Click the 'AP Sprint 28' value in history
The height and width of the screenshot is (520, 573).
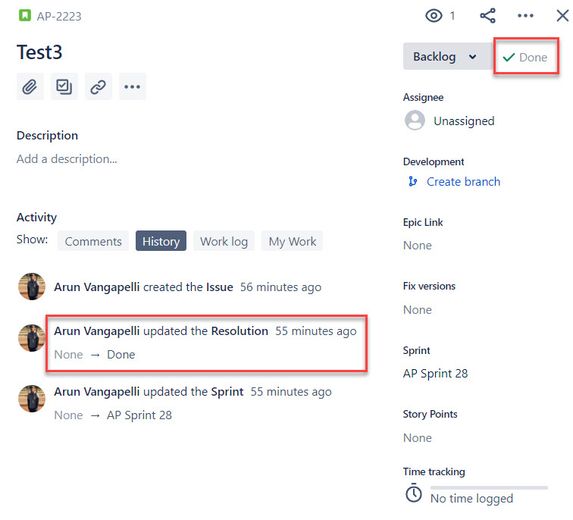click(x=139, y=415)
